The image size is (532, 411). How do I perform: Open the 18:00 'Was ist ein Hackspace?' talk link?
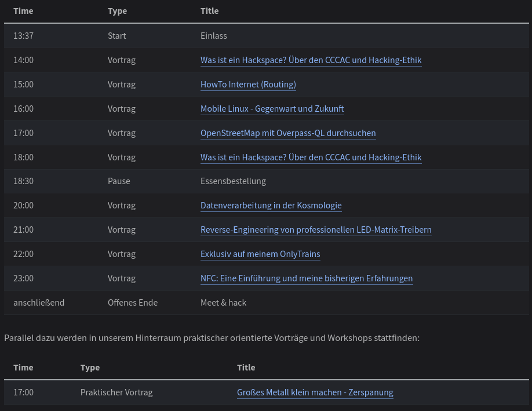(x=311, y=157)
